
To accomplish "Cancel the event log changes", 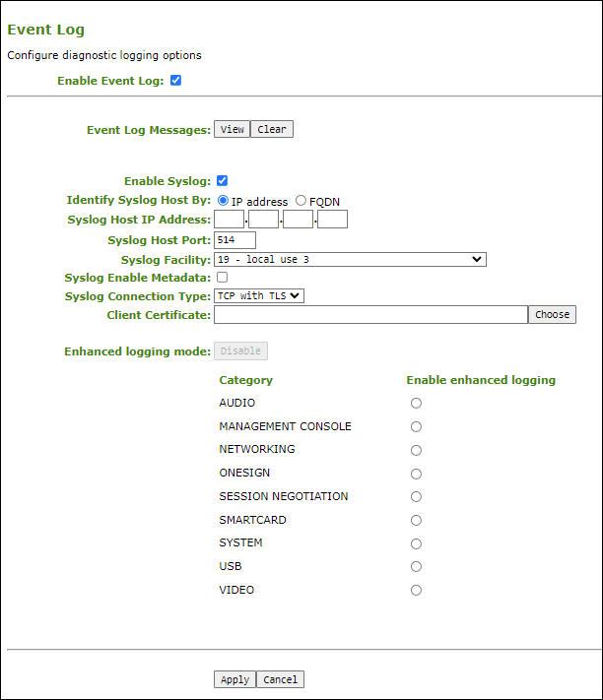I will click(280, 679).
